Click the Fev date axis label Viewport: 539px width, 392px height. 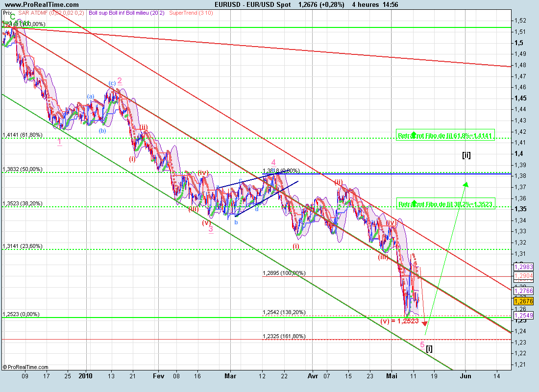click(158, 376)
